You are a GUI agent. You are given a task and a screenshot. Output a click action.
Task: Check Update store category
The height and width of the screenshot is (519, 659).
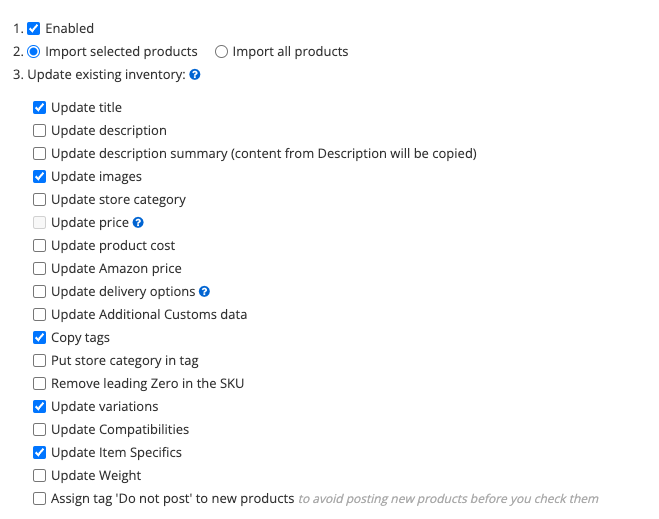40,200
